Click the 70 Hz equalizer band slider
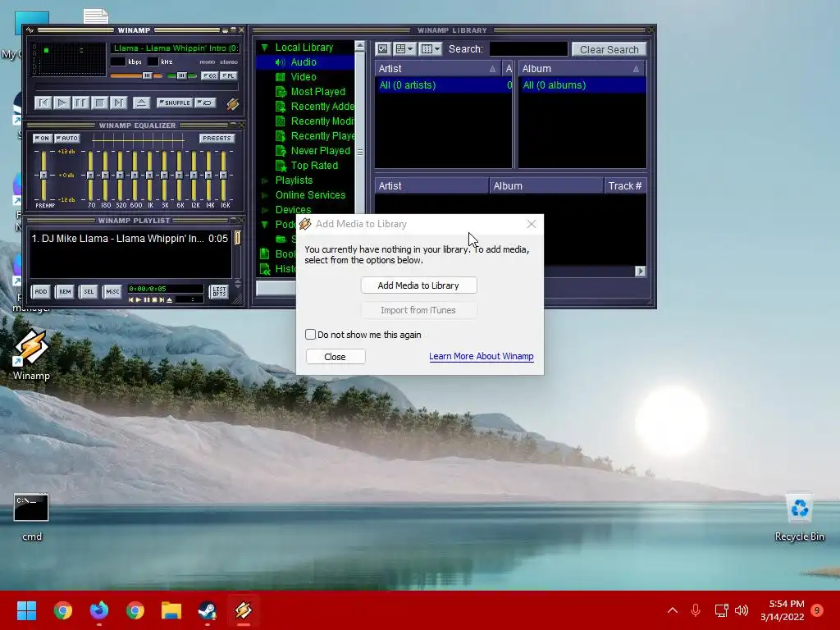This screenshot has height=630, width=840. (x=90, y=176)
